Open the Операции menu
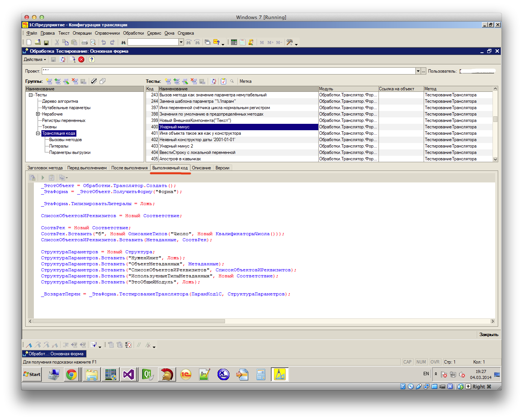 [x=82, y=33]
